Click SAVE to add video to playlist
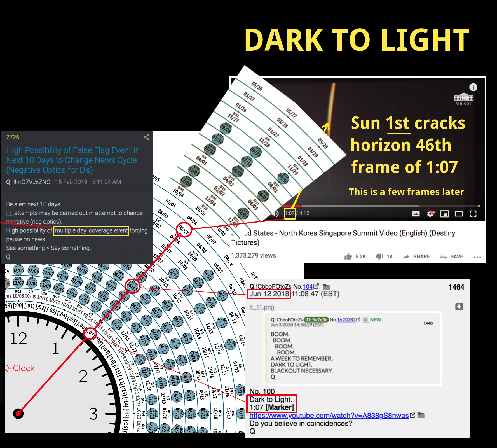The image size is (497, 448). click(x=451, y=256)
